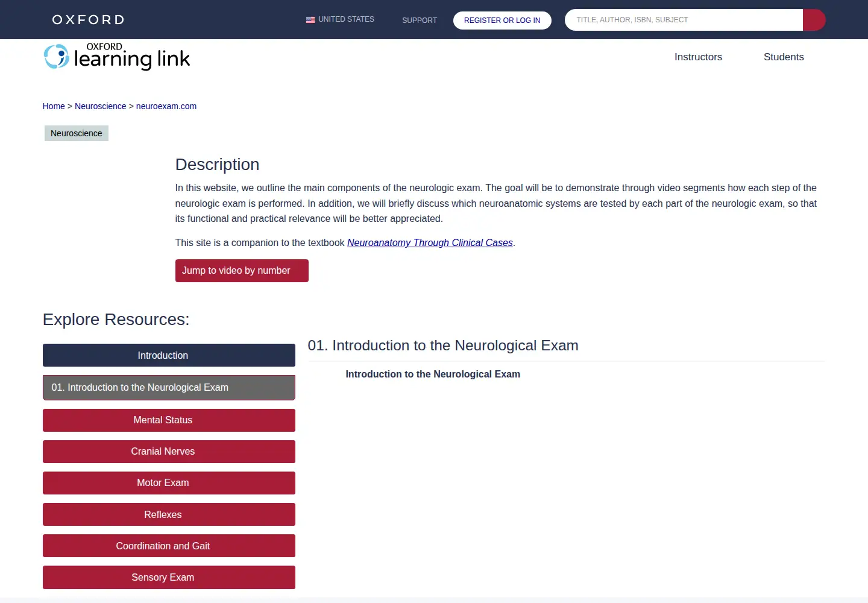Go to Home breadcrumb

(54, 106)
